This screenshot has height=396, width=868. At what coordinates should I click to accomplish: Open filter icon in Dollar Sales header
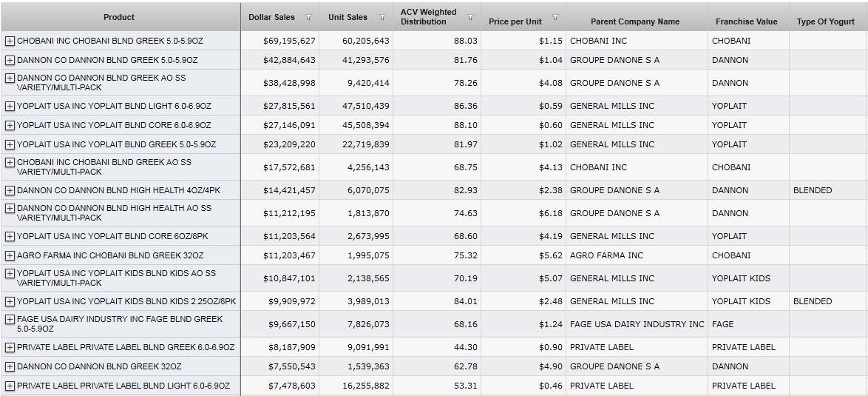click(308, 18)
